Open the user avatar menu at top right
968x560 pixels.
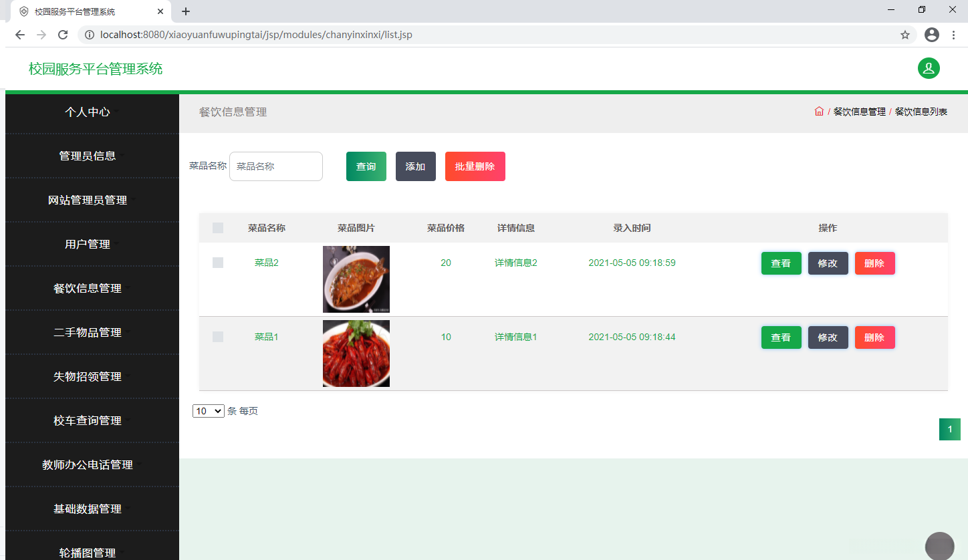pyautogui.click(x=929, y=68)
